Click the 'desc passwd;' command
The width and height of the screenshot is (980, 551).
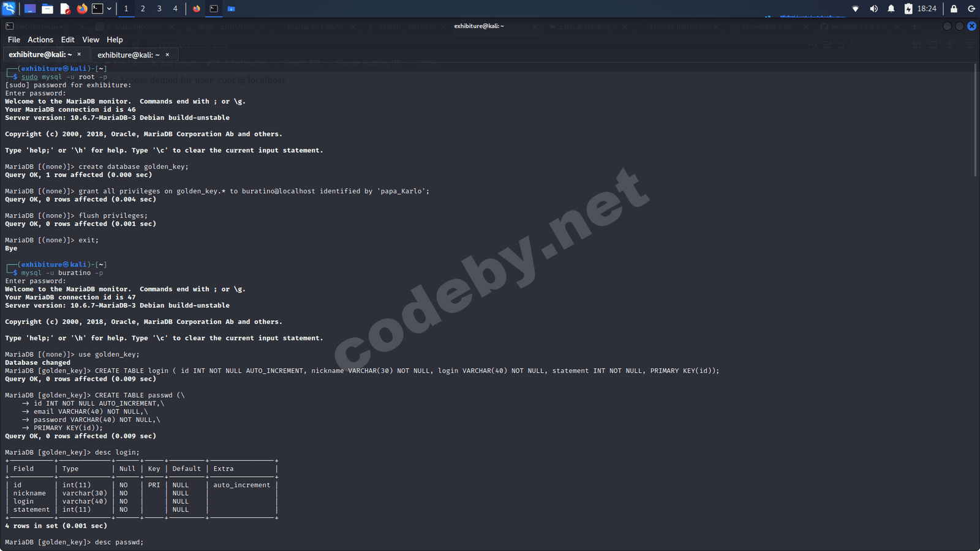pos(119,542)
